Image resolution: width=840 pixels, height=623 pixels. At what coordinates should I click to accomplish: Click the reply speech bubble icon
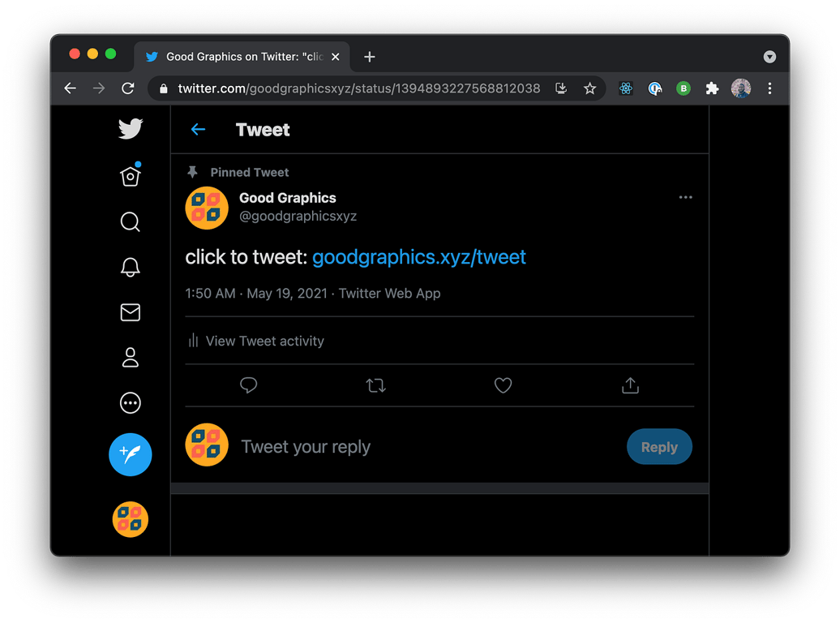pos(249,385)
